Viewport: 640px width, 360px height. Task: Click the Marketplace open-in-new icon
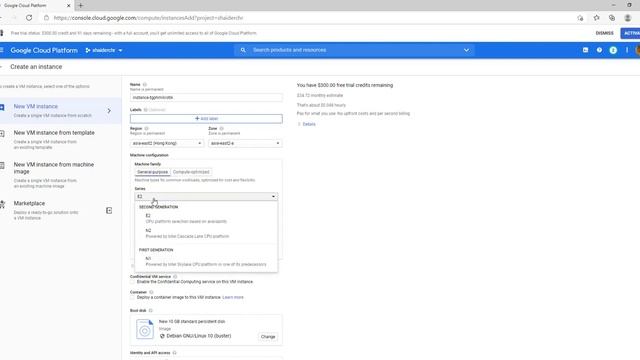click(109, 211)
